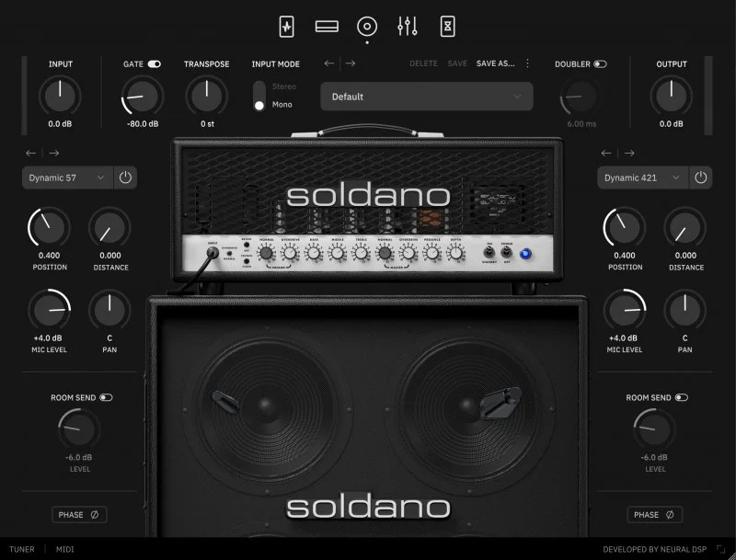Click the resize window corner icon
736x560 pixels.
coord(720,549)
